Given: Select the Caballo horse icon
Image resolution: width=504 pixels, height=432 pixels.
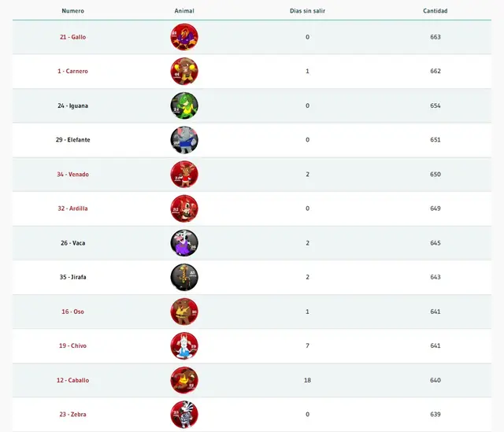Looking at the screenshot, I should pos(184,380).
